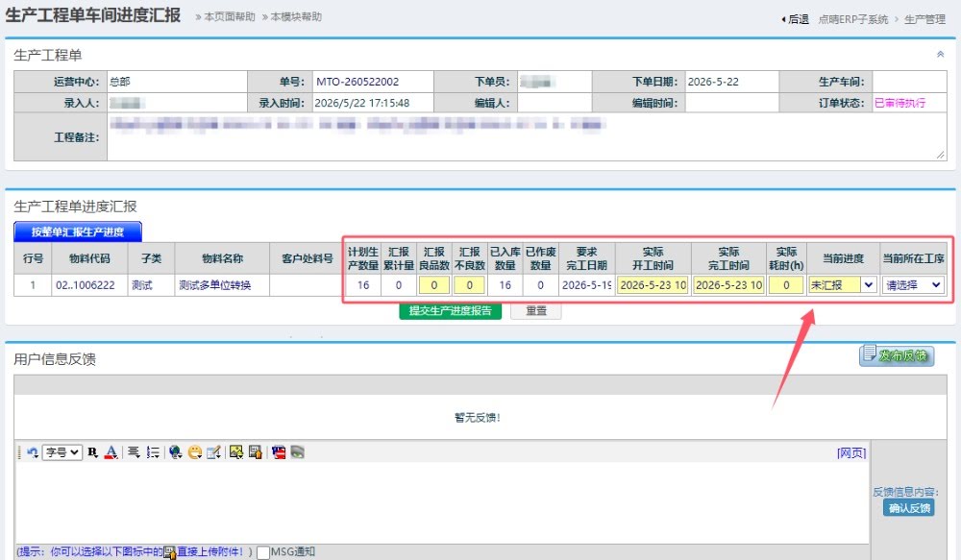This screenshot has height=560, width=961.
Task: Click the 重置 button
Action: click(x=536, y=310)
